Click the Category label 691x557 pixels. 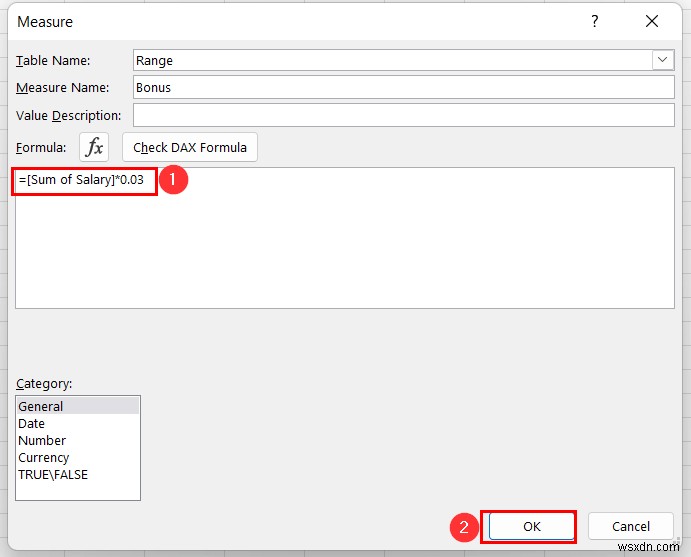click(44, 384)
